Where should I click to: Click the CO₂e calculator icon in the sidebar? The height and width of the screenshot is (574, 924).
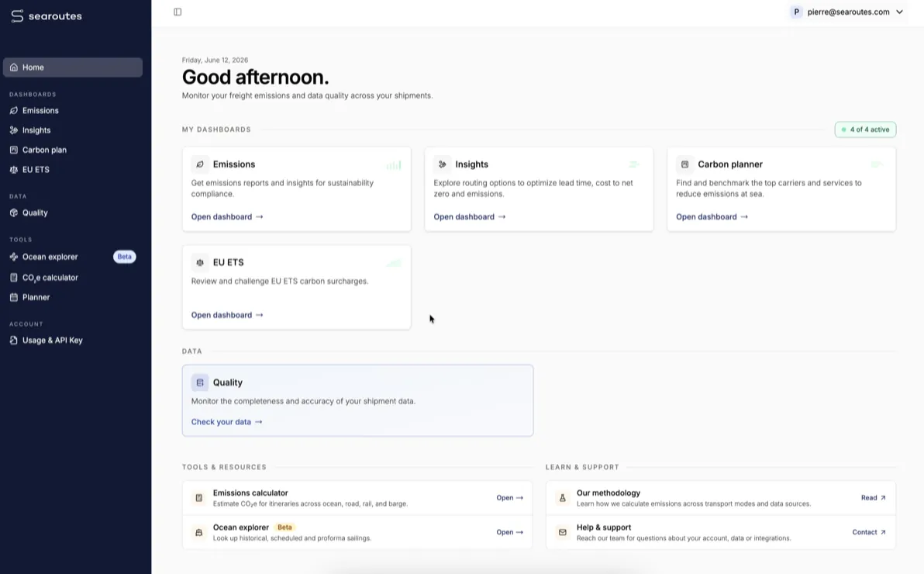(x=13, y=277)
